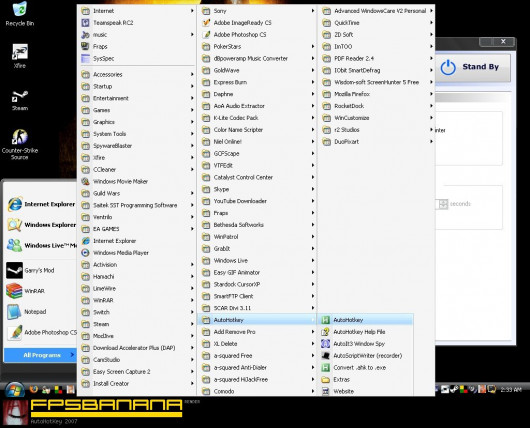This screenshot has width=530, height=428.
Task: Open the Easy Screen Capture 2 folder
Action: pyautogui.click(x=138, y=372)
